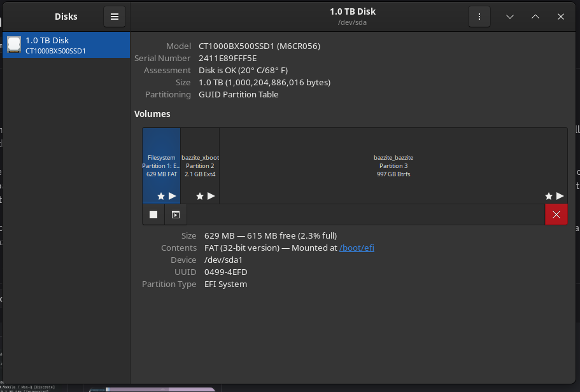Close the Disks window

pos(561,17)
